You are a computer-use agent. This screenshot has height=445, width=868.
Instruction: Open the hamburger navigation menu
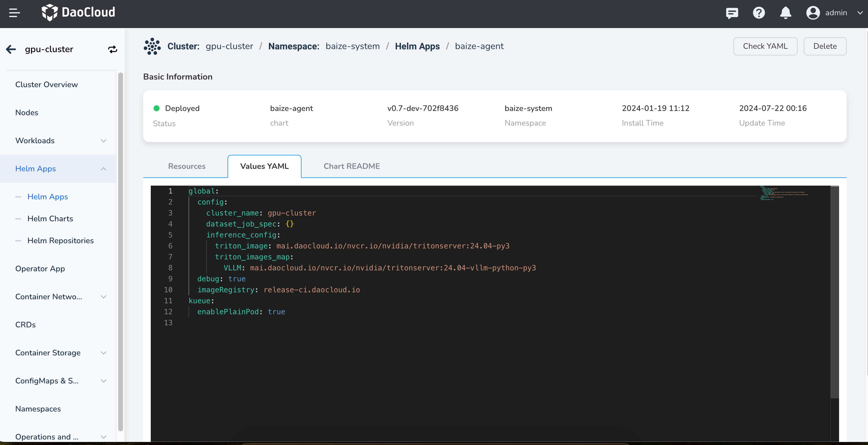14,13
